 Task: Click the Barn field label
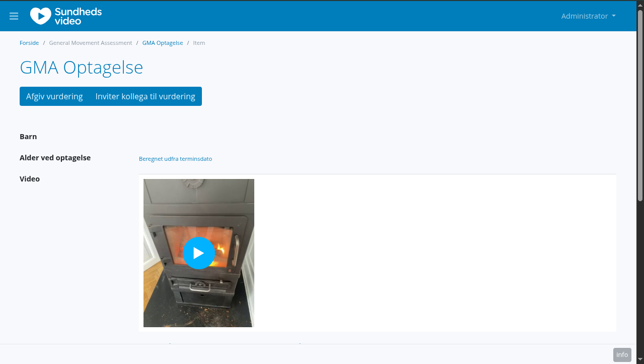(28, 137)
